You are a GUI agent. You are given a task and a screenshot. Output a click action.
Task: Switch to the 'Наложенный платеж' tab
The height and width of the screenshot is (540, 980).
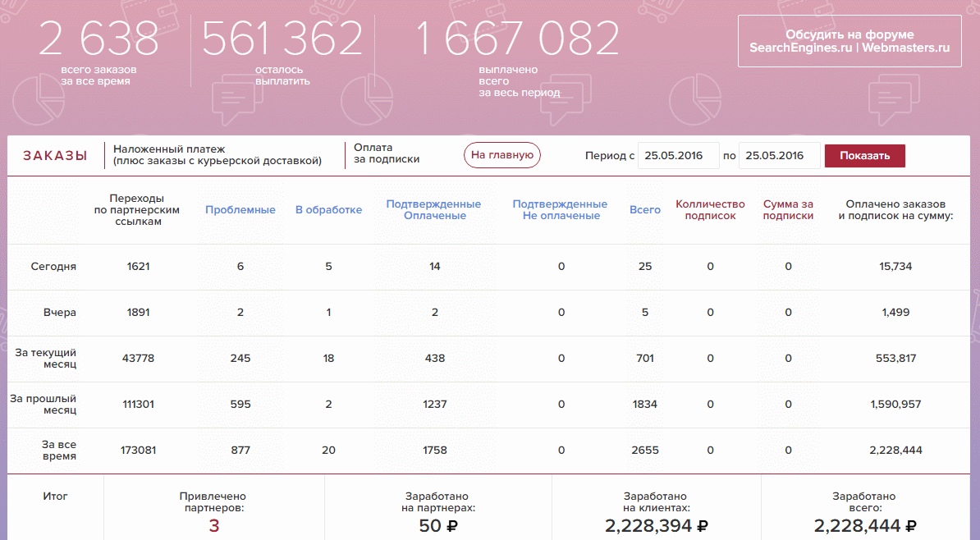(217, 154)
